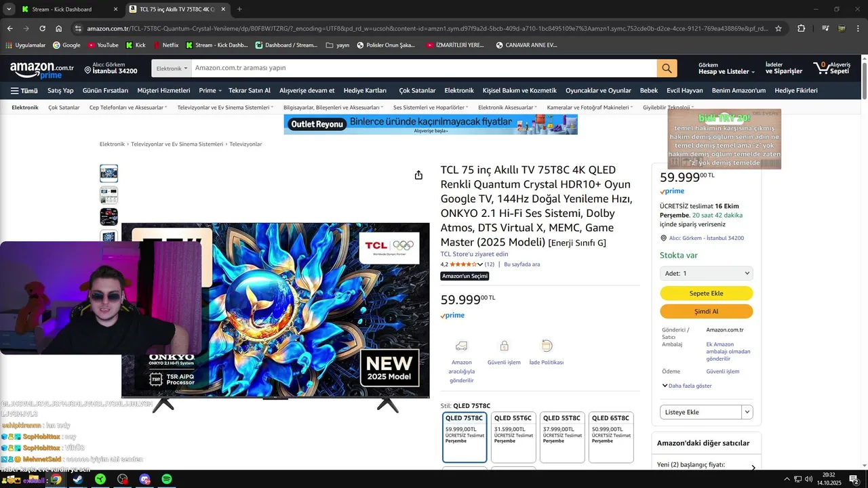
Task: Select the first product thumbnail
Action: point(108,174)
